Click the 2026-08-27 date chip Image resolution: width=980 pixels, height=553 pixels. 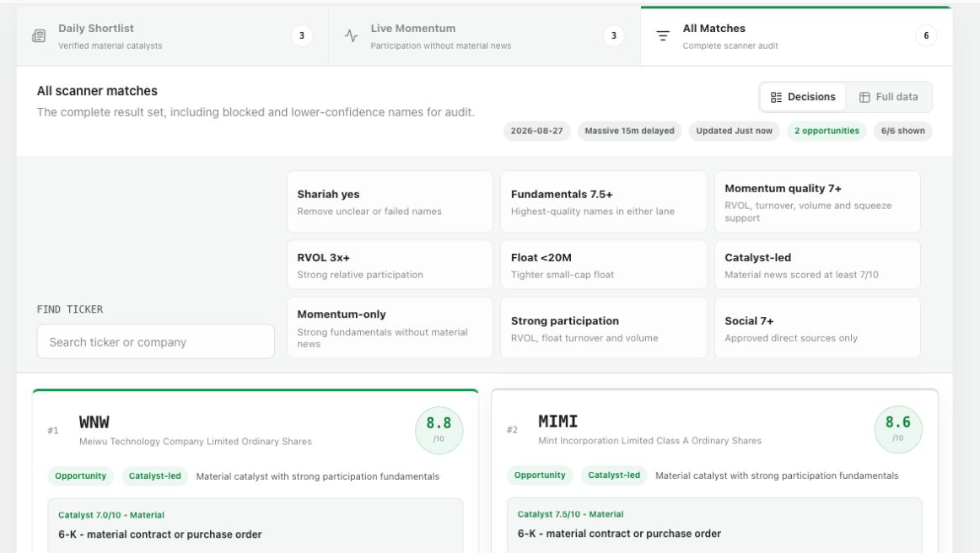click(537, 132)
